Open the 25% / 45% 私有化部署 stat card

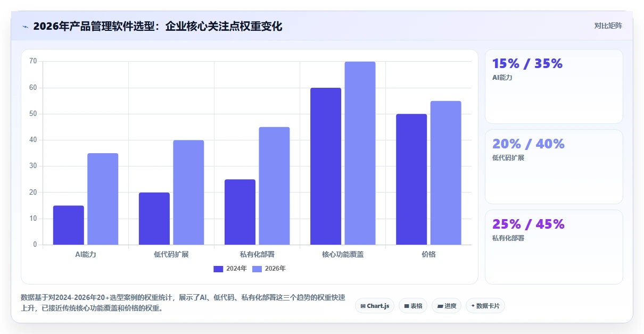[x=554, y=247]
